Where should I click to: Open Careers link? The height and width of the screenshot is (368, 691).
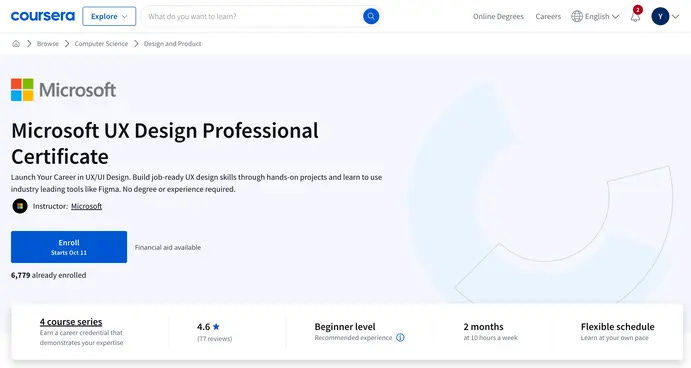click(548, 16)
